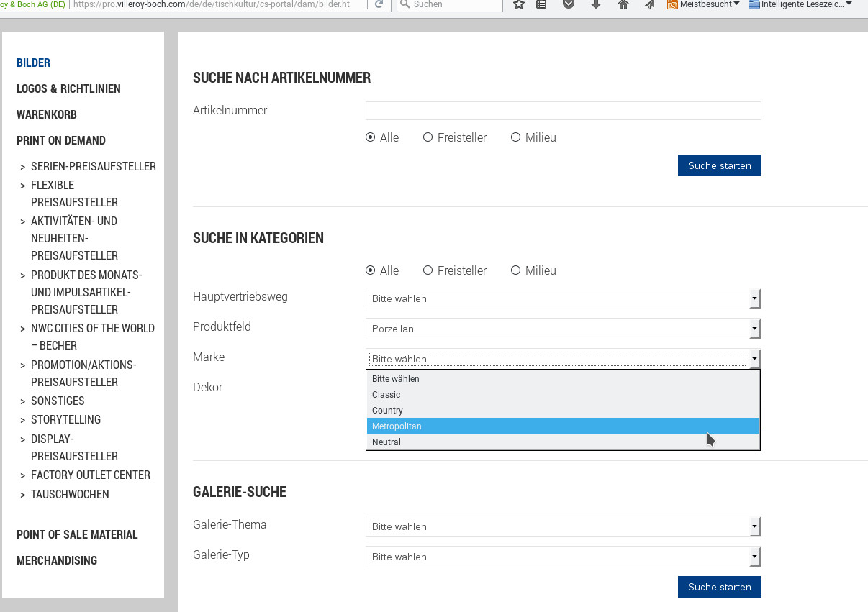The height and width of the screenshot is (612, 868).
Task: Reload the page with the refresh icon
Action: [x=378, y=4]
